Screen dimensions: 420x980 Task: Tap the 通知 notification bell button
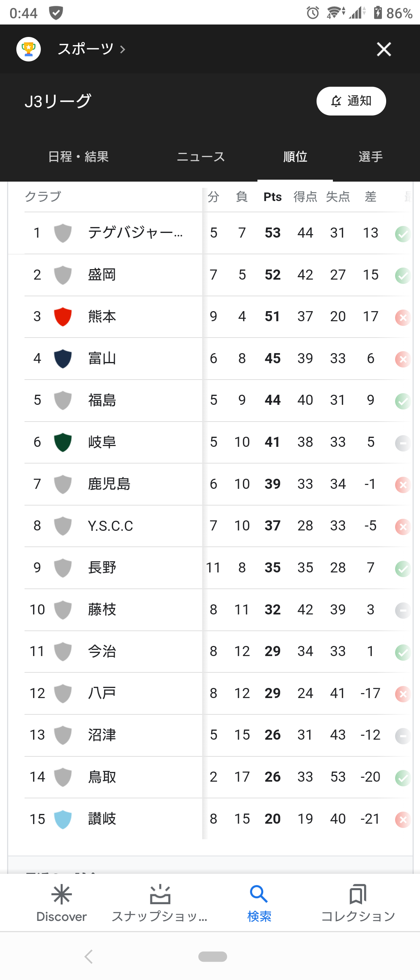pos(351,101)
